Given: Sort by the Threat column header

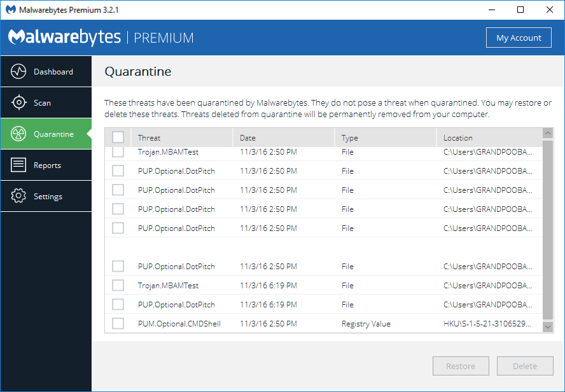Looking at the screenshot, I should [182, 137].
